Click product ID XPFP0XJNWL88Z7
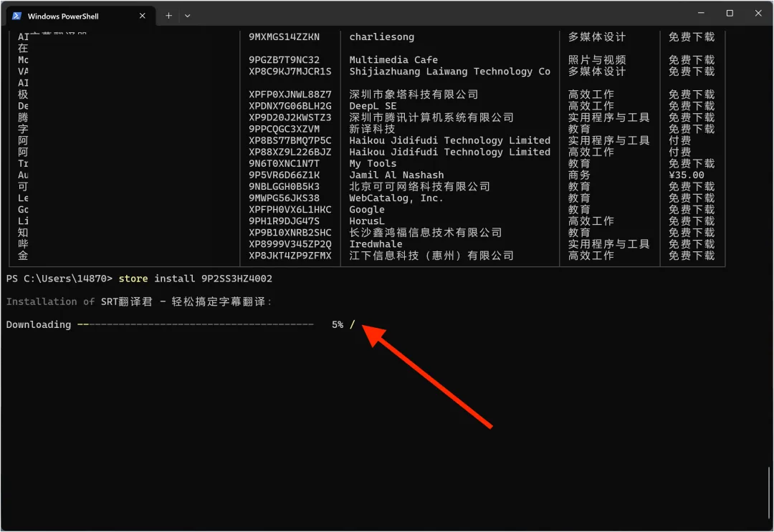The height and width of the screenshot is (532, 774). (290, 95)
